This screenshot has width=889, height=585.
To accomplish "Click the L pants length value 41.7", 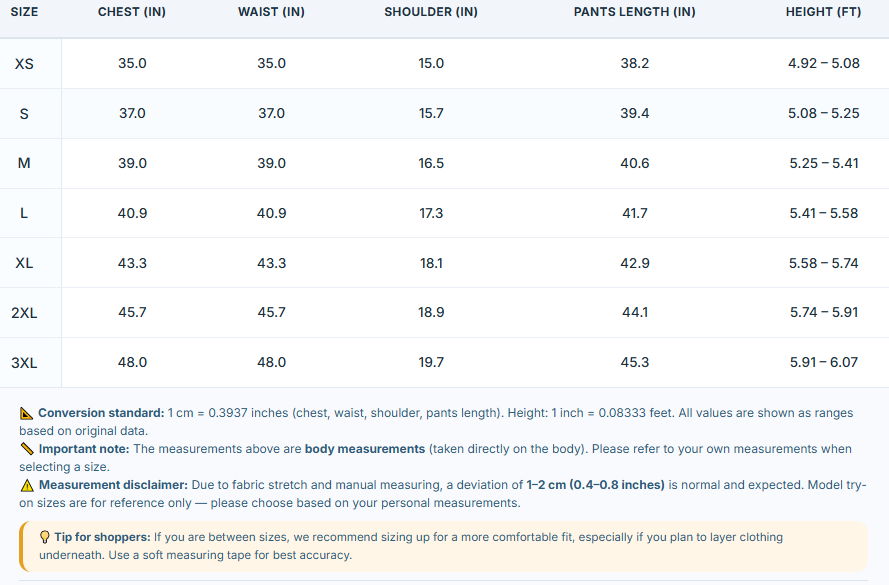I will 634,213.
